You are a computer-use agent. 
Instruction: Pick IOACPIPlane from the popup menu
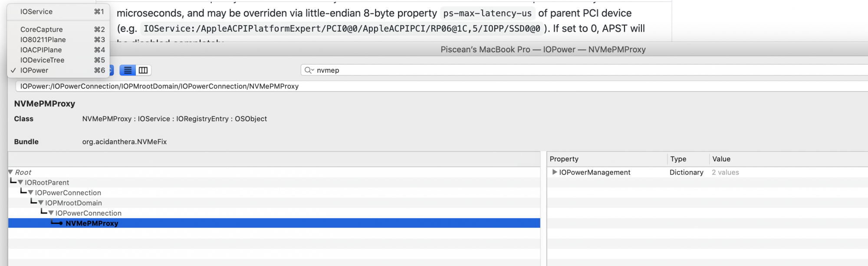41,50
